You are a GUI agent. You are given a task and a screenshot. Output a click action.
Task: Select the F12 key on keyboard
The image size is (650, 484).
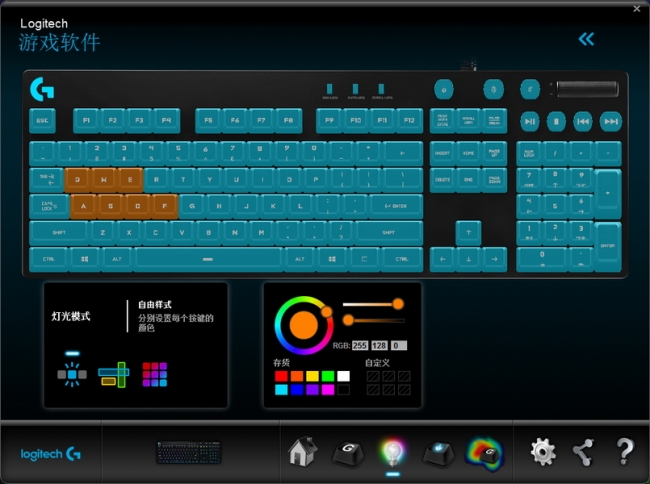point(409,121)
